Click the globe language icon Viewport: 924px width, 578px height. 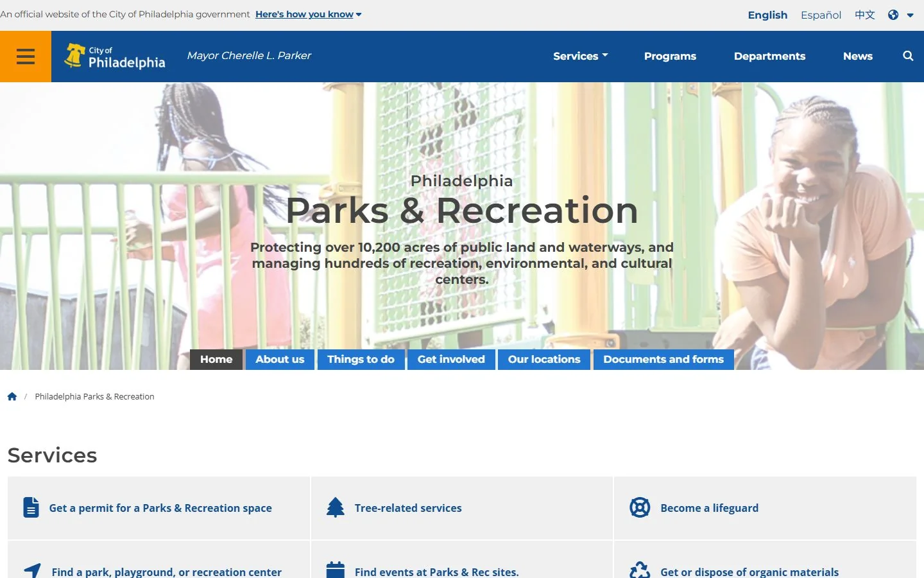pos(893,15)
